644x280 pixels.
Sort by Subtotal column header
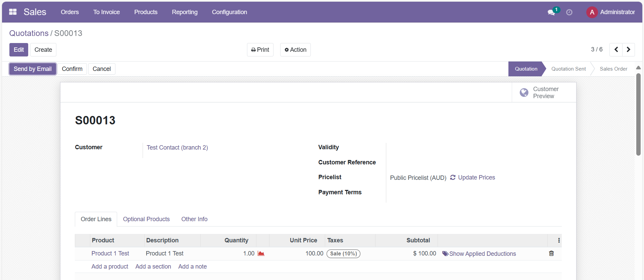point(406,240)
